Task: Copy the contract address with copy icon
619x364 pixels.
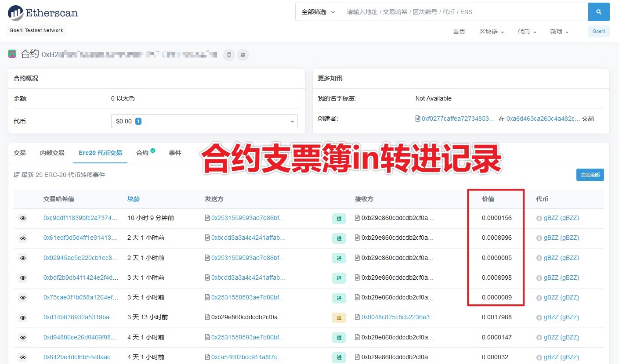Action: click(228, 54)
